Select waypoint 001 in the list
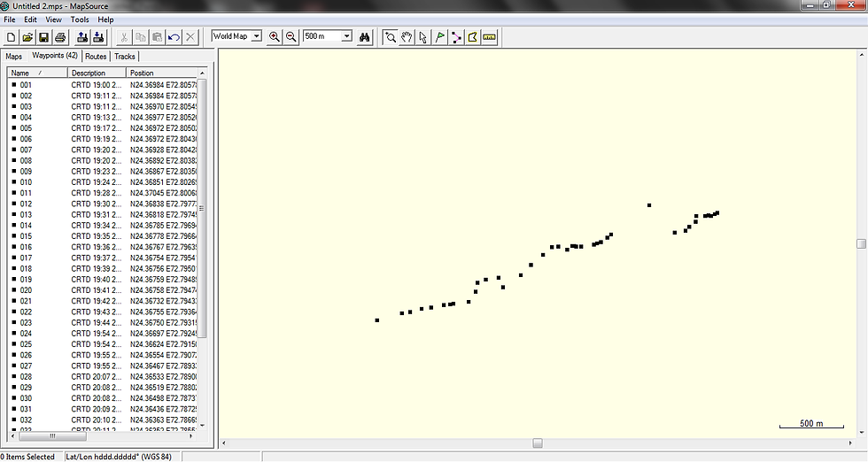The width and height of the screenshot is (868, 462). (x=26, y=85)
